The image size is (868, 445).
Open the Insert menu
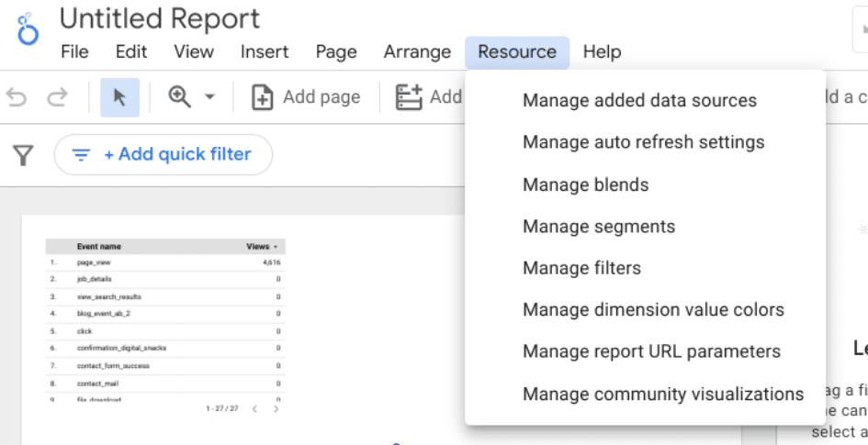(x=265, y=52)
